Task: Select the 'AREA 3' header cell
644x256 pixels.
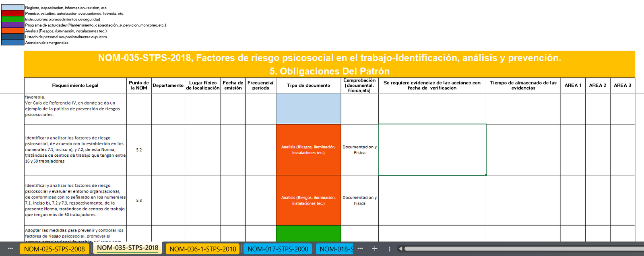Action: [623, 86]
